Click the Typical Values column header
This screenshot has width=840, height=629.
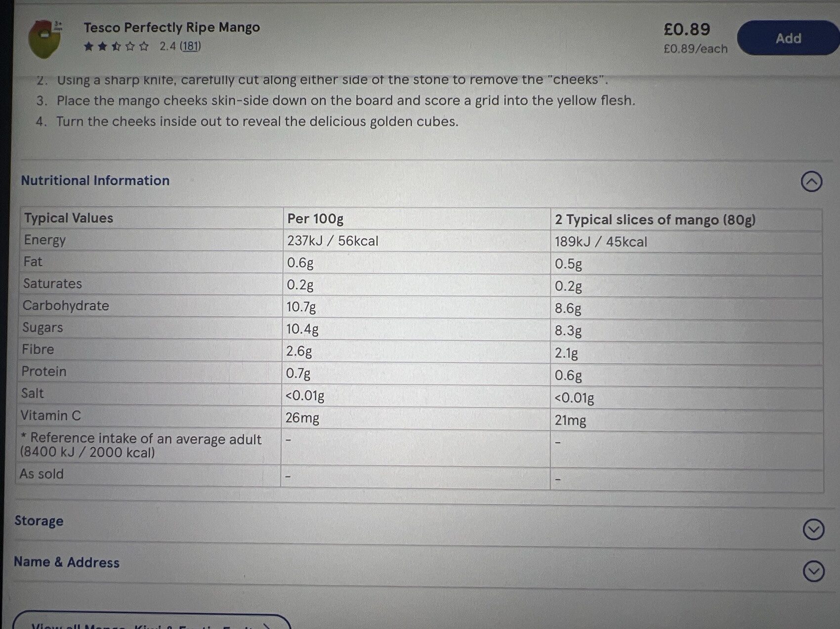point(69,218)
